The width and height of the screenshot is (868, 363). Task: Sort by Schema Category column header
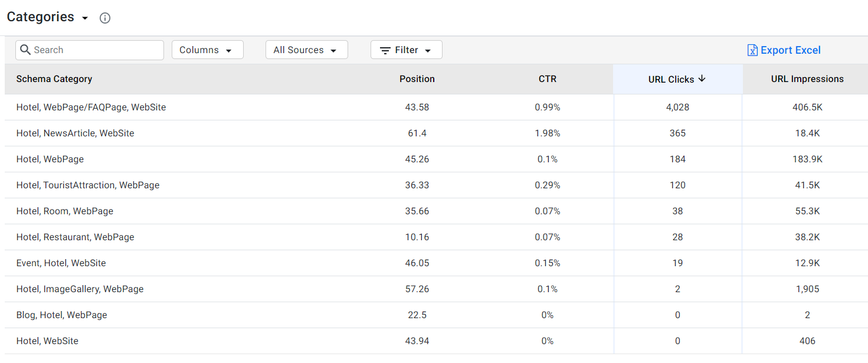tap(54, 79)
